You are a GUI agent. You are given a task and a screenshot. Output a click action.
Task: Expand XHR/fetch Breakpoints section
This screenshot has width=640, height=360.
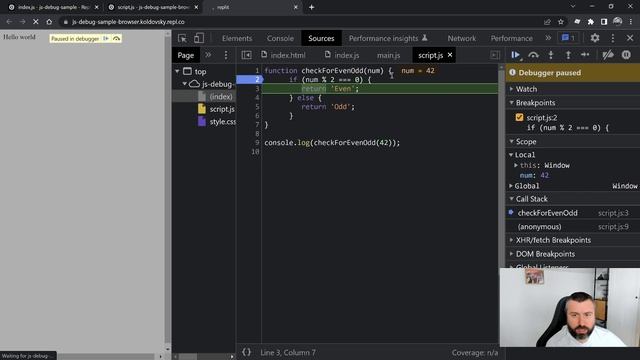(553, 240)
